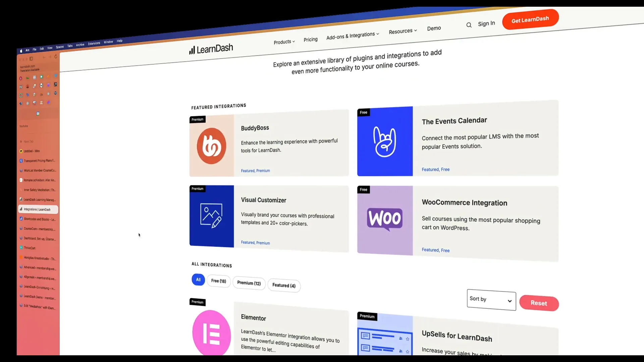Open the Demo nav link
This screenshot has height=362, width=644.
[434, 28]
